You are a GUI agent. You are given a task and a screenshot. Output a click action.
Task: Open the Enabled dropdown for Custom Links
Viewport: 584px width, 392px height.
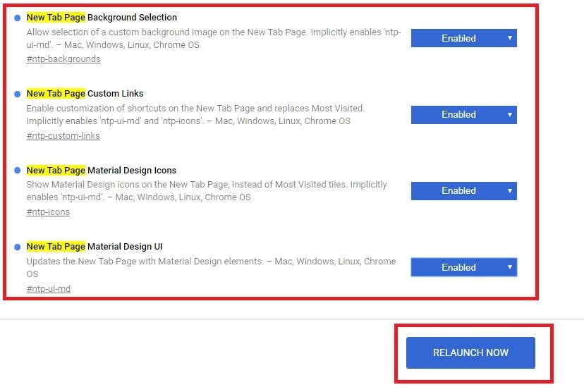[x=463, y=115]
